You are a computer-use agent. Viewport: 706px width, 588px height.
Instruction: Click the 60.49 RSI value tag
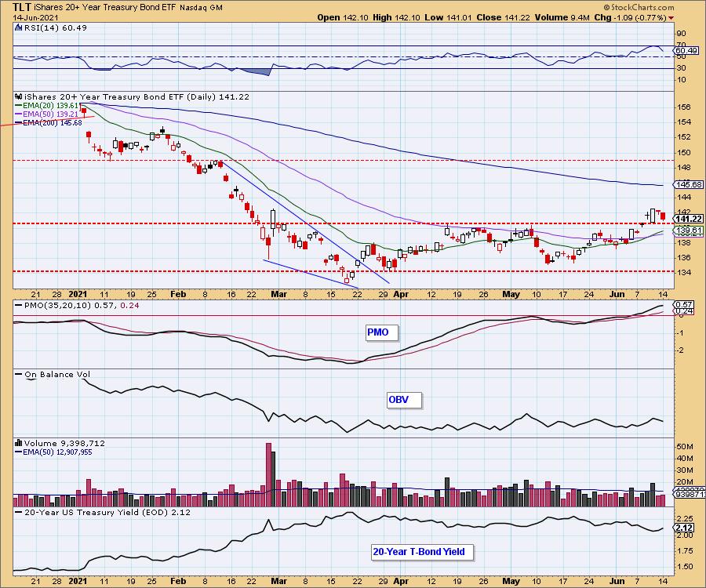tap(687, 51)
